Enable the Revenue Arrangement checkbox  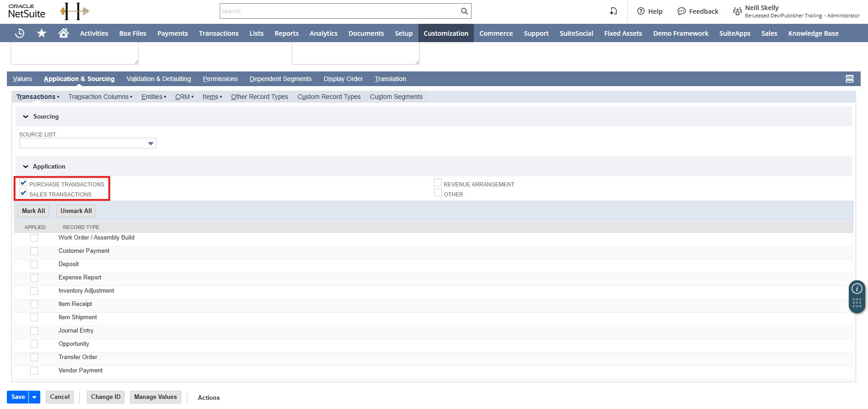click(438, 183)
